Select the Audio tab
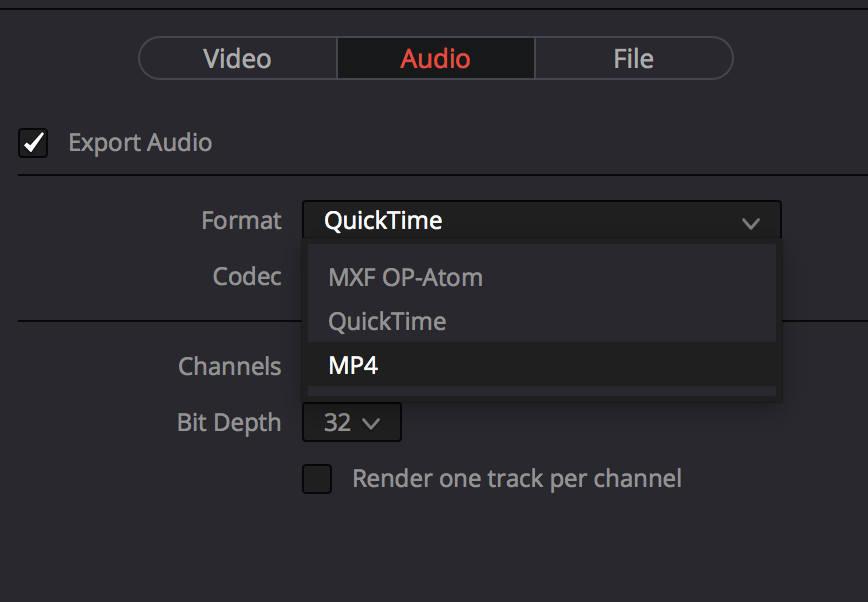 [x=435, y=58]
